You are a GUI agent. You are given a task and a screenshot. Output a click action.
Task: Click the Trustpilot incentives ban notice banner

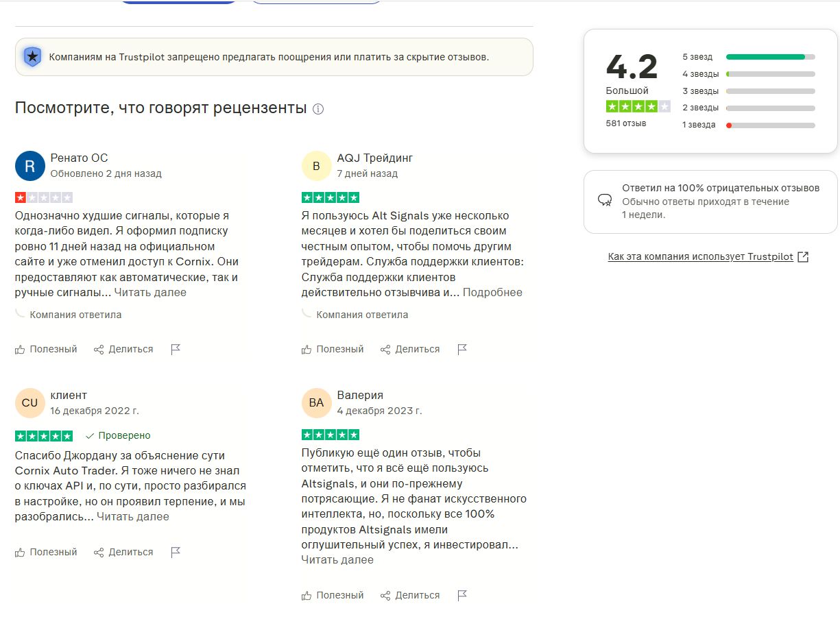pos(274,57)
